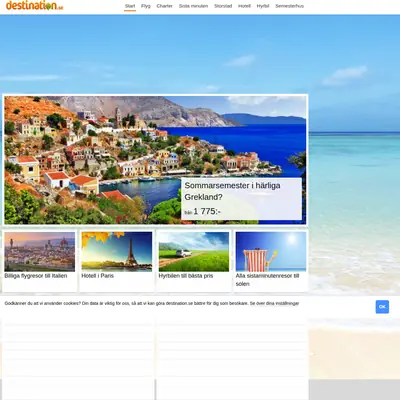Click the price från 1 775:-
The height and width of the screenshot is (400, 400).
coord(203,211)
